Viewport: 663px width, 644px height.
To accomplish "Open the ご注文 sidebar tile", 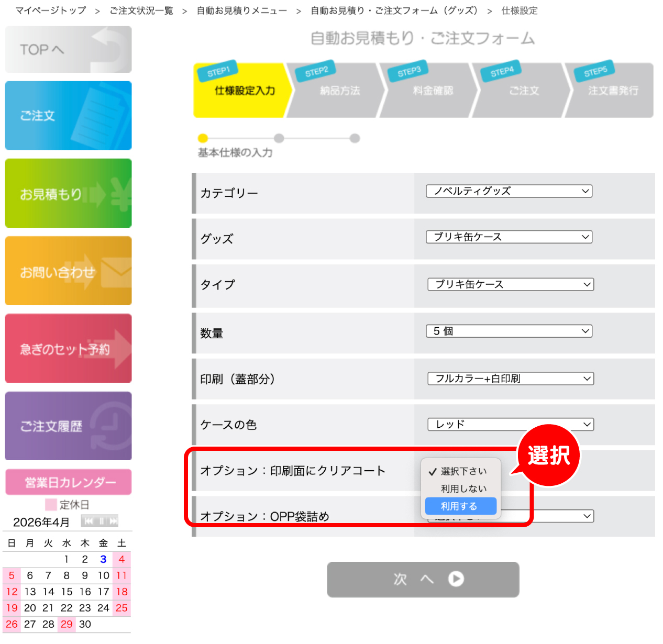I will pyautogui.click(x=68, y=116).
